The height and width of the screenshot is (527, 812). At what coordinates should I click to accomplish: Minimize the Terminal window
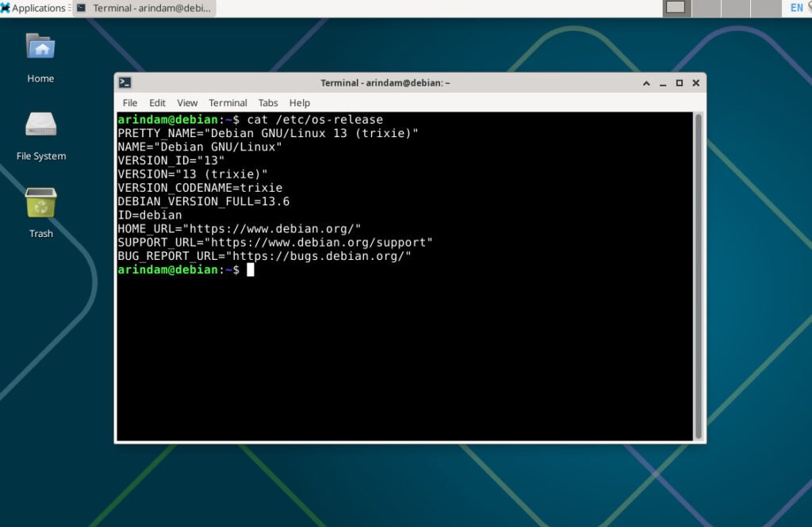(663, 83)
